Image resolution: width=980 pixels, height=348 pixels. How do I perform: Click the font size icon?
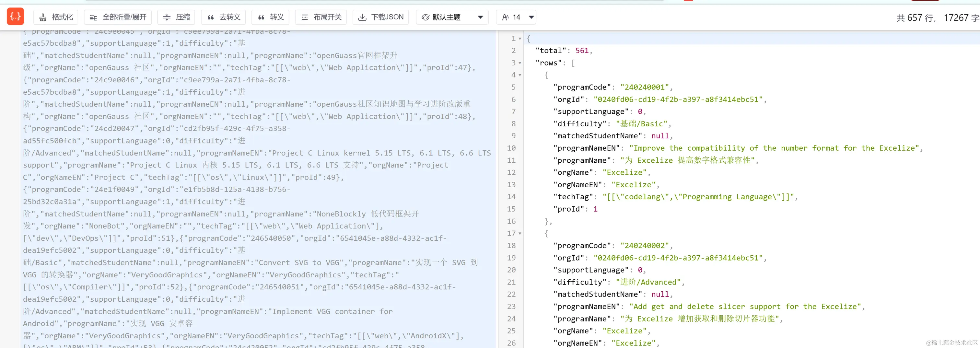(505, 17)
